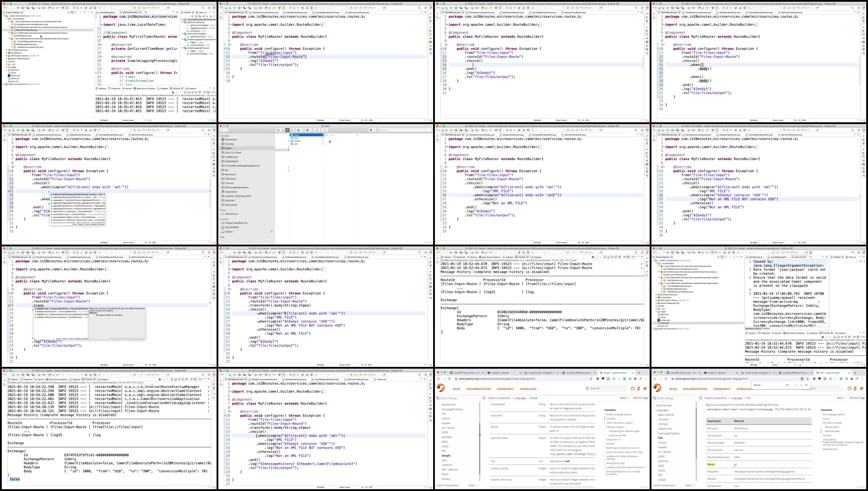Click the filter funnel in MyFirstTimerRouter window's Project Explorer
The height and width of the screenshot is (491, 868).
point(76,13)
